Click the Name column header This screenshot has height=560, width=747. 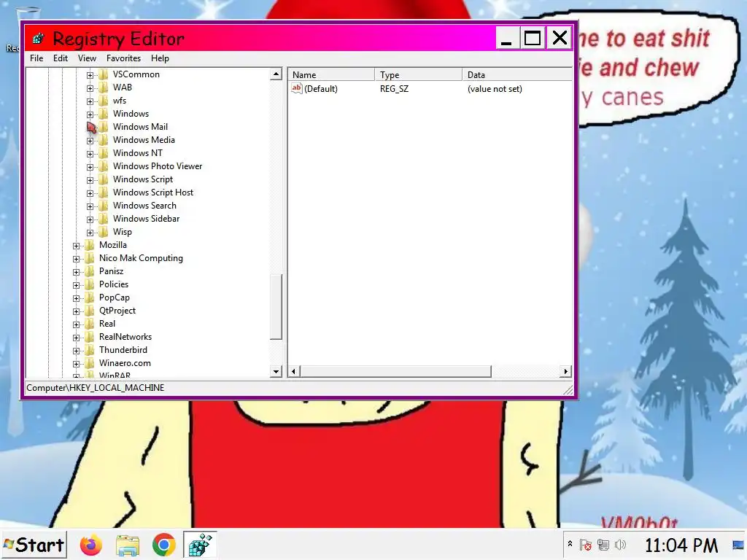331,75
